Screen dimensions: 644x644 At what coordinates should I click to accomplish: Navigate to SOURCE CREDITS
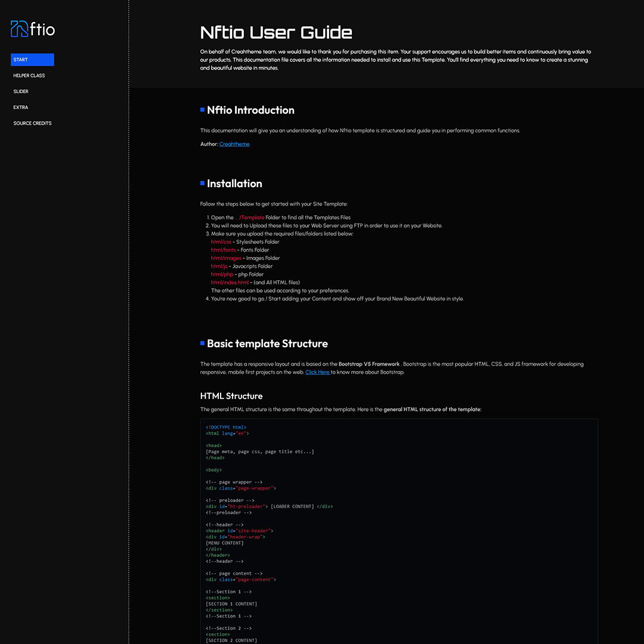[x=33, y=123]
